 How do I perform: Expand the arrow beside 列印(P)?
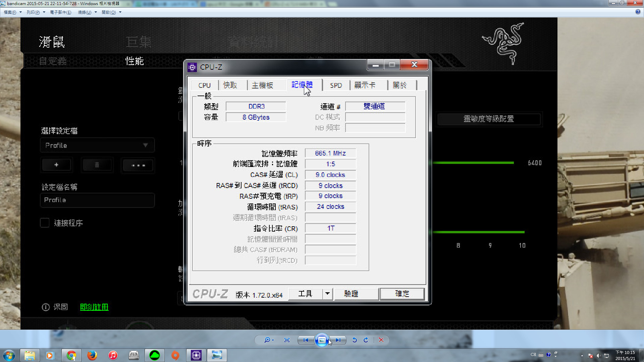coord(44,12)
